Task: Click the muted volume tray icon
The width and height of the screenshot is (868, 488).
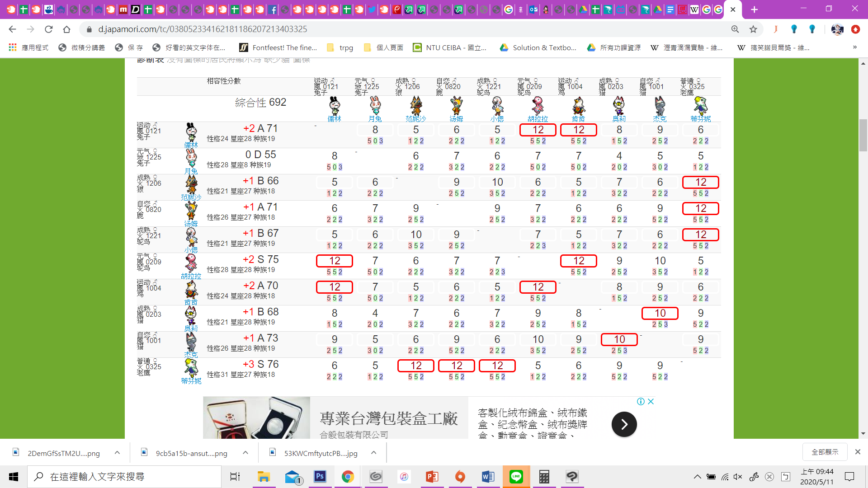Action: click(x=738, y=477)
